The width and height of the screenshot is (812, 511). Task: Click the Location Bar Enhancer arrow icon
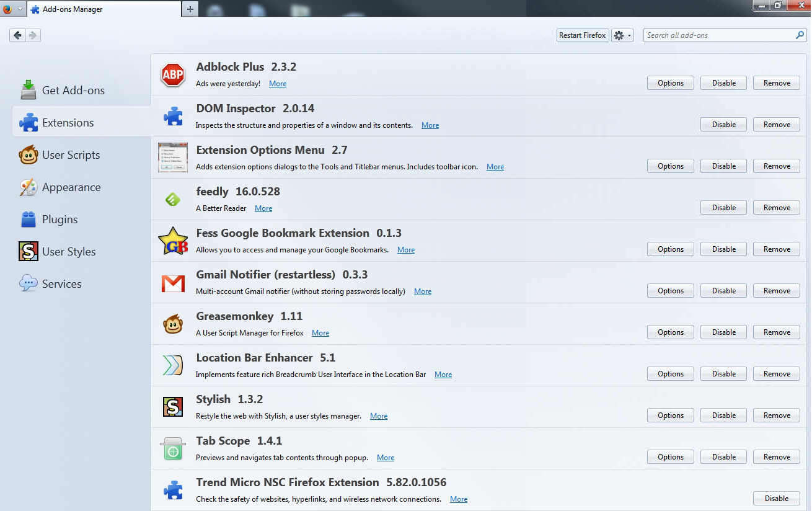[x=173, y=365]
